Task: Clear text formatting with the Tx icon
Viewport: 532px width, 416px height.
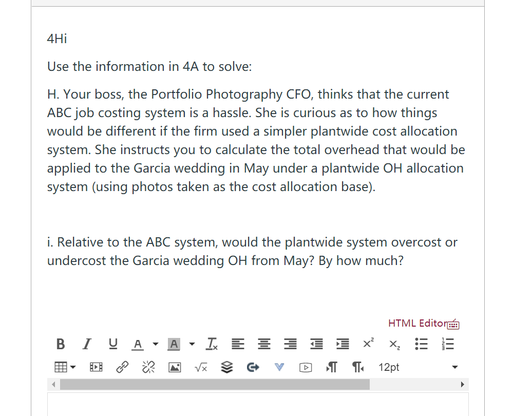Action: [x=211, y=344]
